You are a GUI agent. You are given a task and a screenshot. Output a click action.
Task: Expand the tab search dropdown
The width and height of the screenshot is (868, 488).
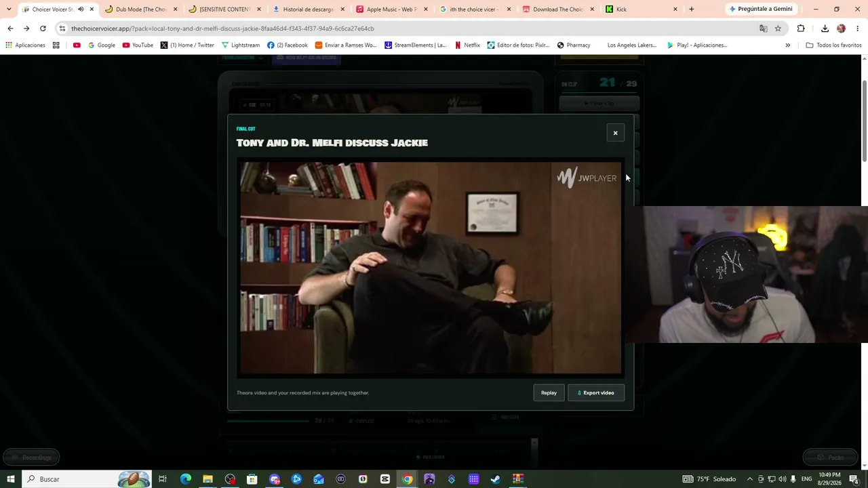click(x=8, y=9)
